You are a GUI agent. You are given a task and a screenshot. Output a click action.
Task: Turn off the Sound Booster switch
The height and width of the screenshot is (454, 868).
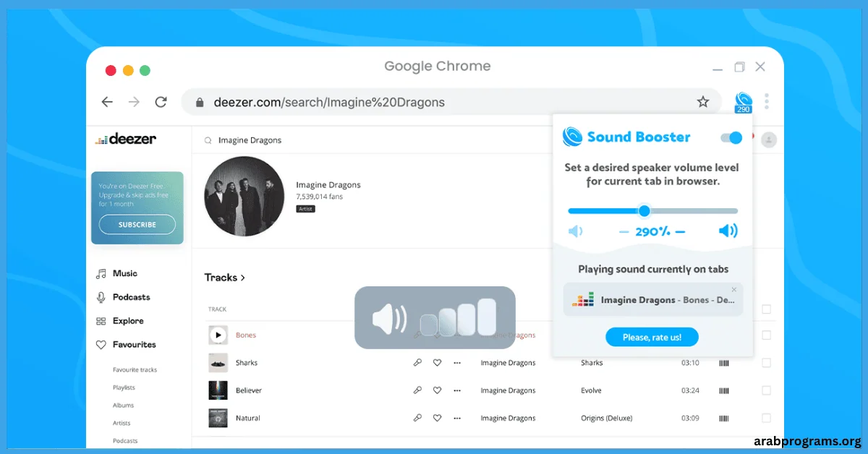click(x=732, y=137)
